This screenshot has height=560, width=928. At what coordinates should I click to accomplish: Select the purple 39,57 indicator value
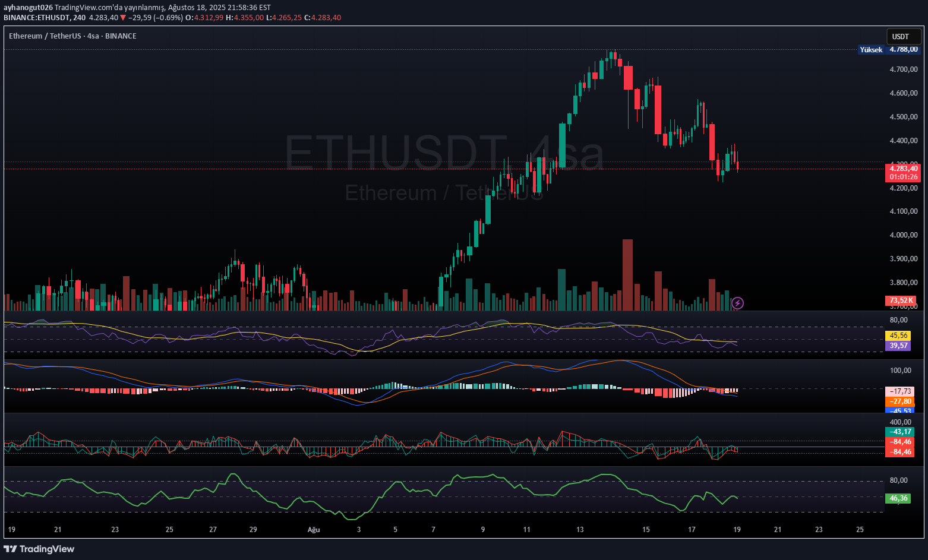[898, 346]
